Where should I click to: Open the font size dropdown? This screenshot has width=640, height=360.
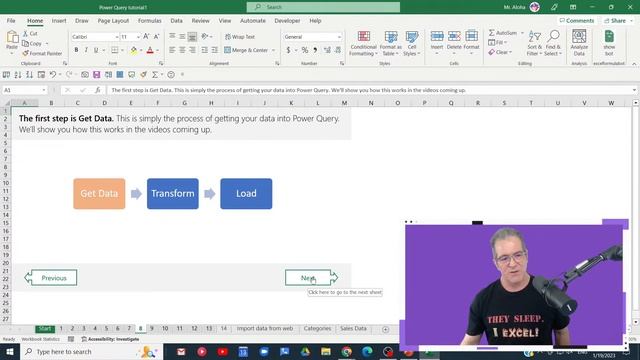coord(138,37)
